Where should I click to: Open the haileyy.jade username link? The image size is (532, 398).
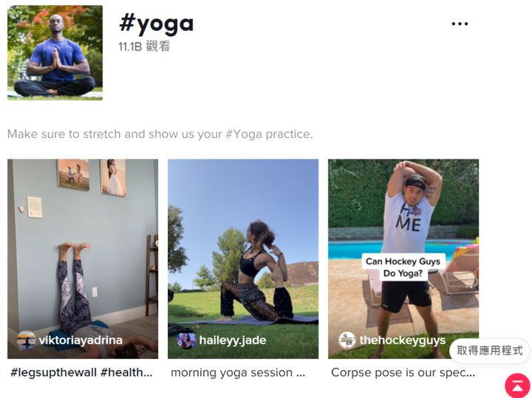(233, 340)
